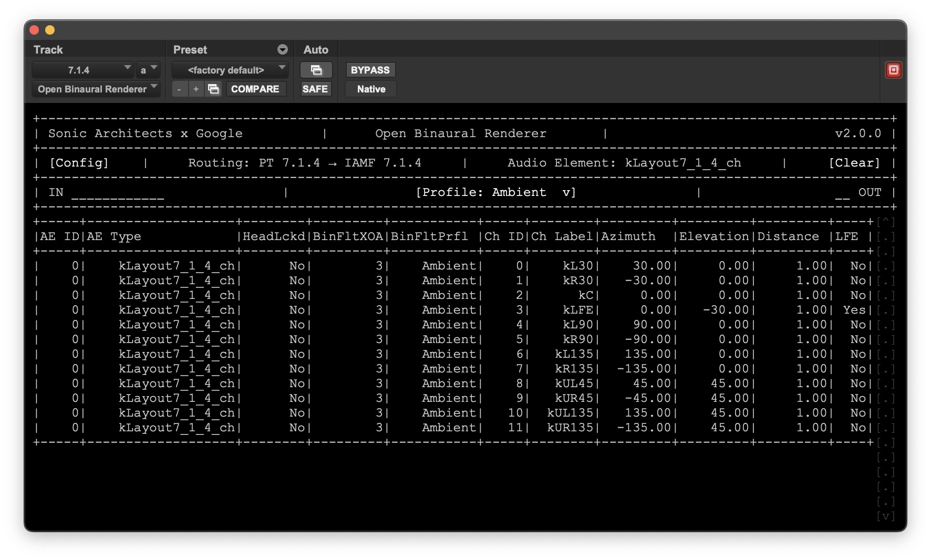The height and width of the screenshot is (560, 931).
Task: Click the version label v2.0.0
Action: pos(858,133)
